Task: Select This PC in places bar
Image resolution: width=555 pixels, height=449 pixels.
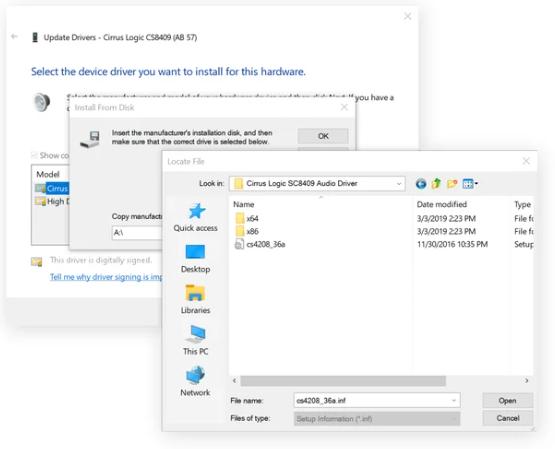Action: coord(195,340)
